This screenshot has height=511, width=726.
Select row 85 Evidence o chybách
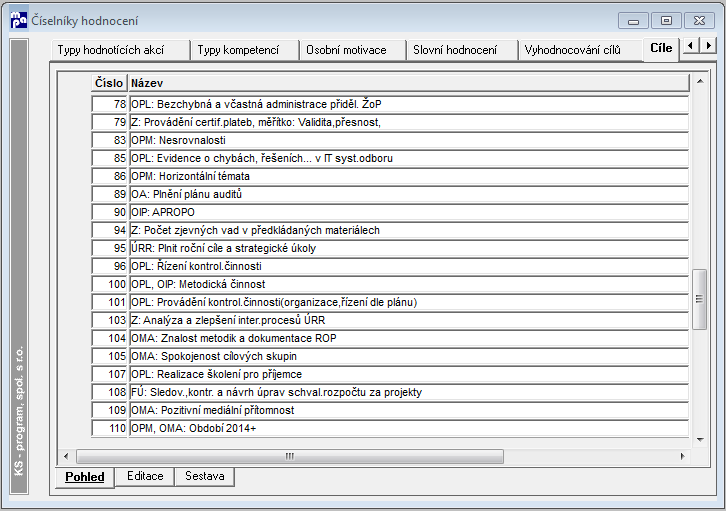pyautogui.click(x=390, y=158)
